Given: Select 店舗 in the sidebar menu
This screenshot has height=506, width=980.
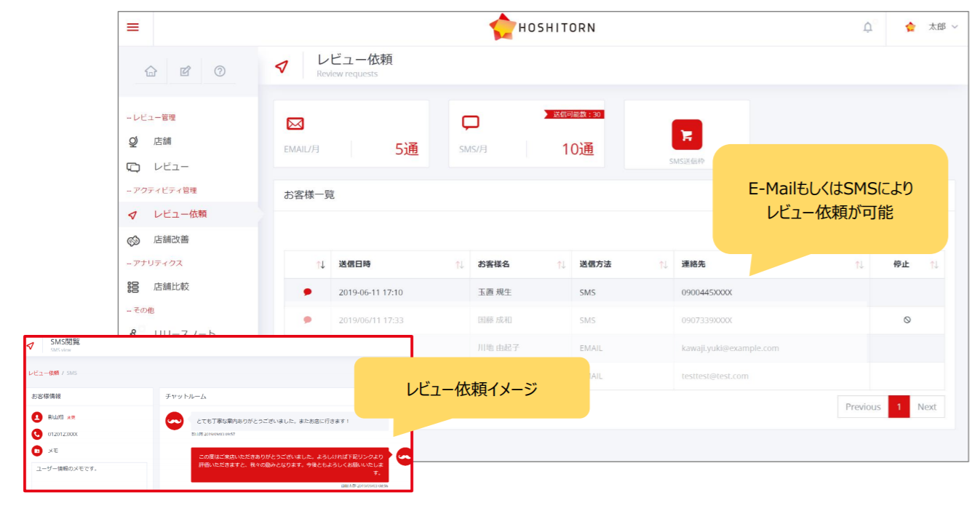Looking at the screenshot, I should 162,141.
